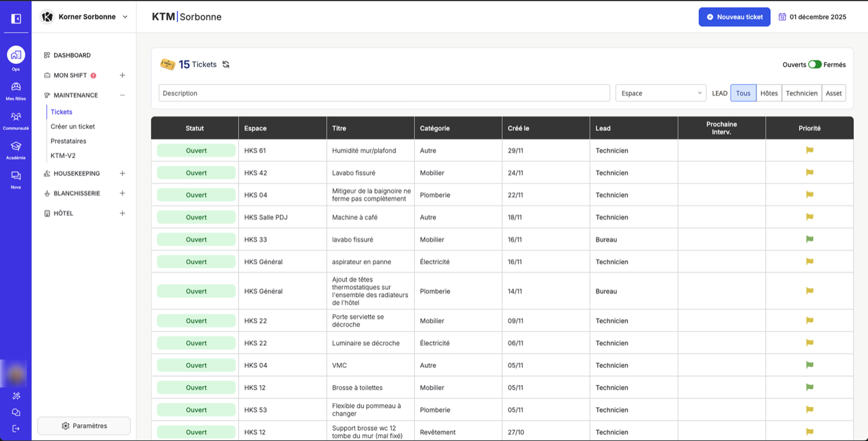Screen dimensions: 868x441
Task: Click the Nouveau ticket button
Action: tap(735, 17)
